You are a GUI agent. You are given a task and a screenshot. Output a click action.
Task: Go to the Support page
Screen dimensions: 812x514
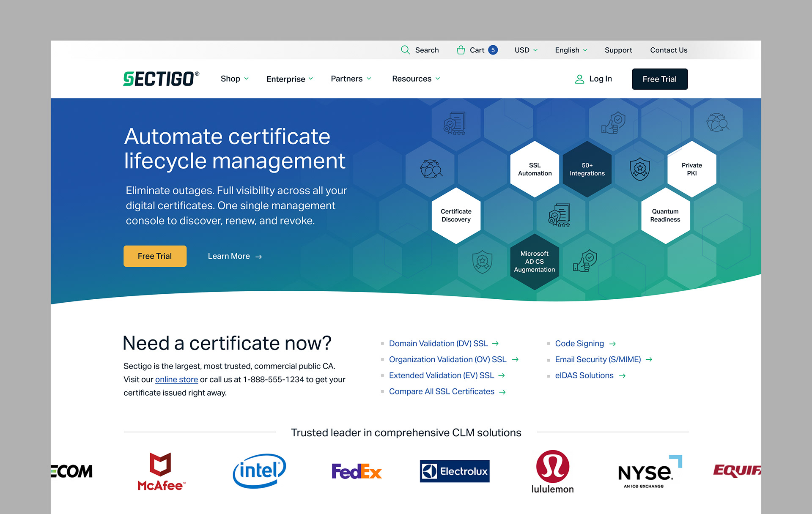pyautogui.click(x=618, y=50)
